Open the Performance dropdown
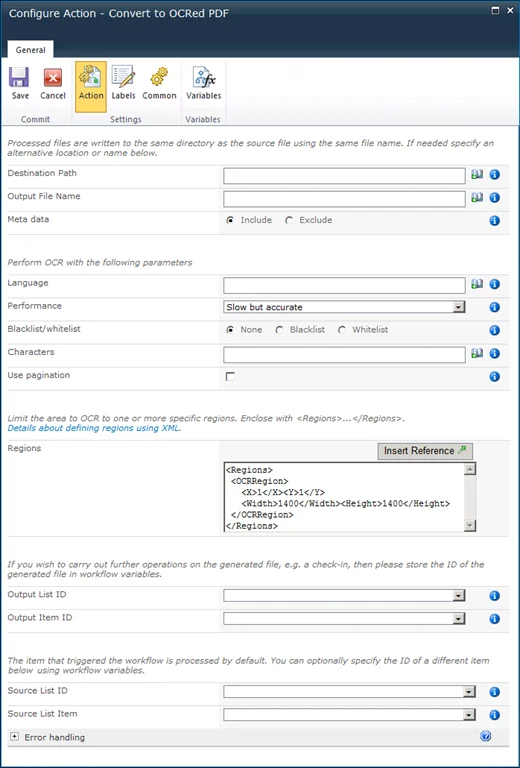The height and width of the screenshot is (768, 520). (344, 307)
